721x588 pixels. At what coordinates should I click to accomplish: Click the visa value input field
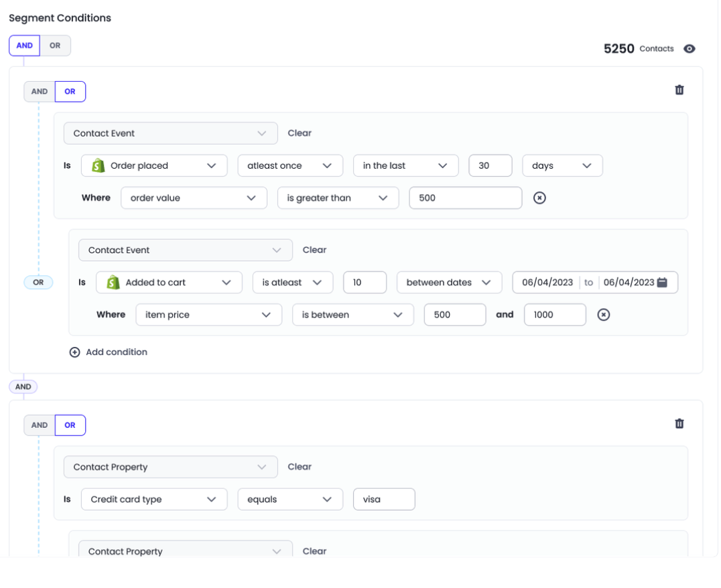pyautogui.click(x=383, y=500)
